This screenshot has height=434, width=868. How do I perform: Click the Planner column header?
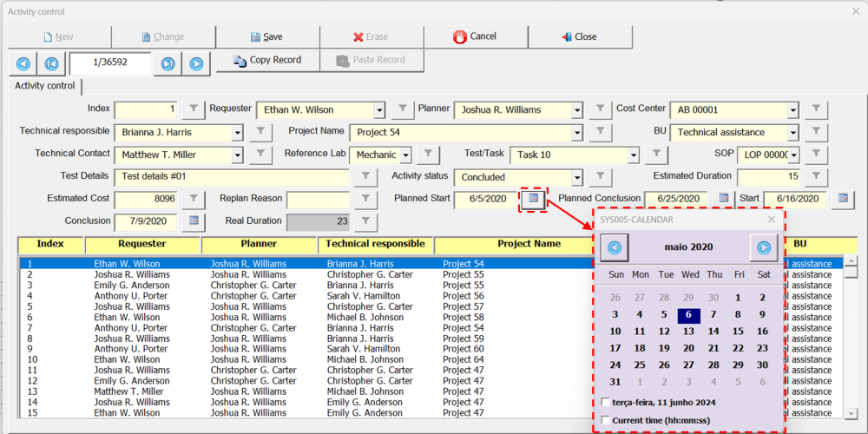pyautogui.click(x=259, y=244)
